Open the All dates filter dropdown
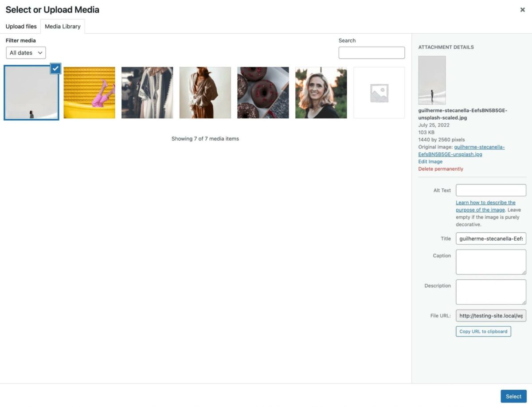 [x=25, y=52]
